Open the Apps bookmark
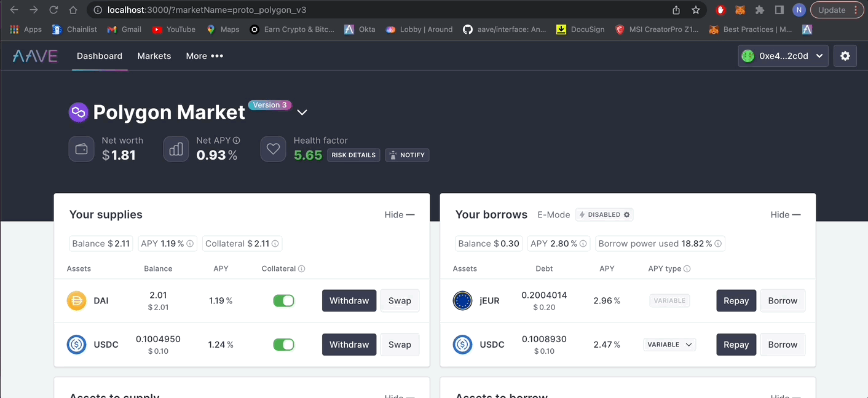Viewport: 868px width, 398px height. (26, 29)
